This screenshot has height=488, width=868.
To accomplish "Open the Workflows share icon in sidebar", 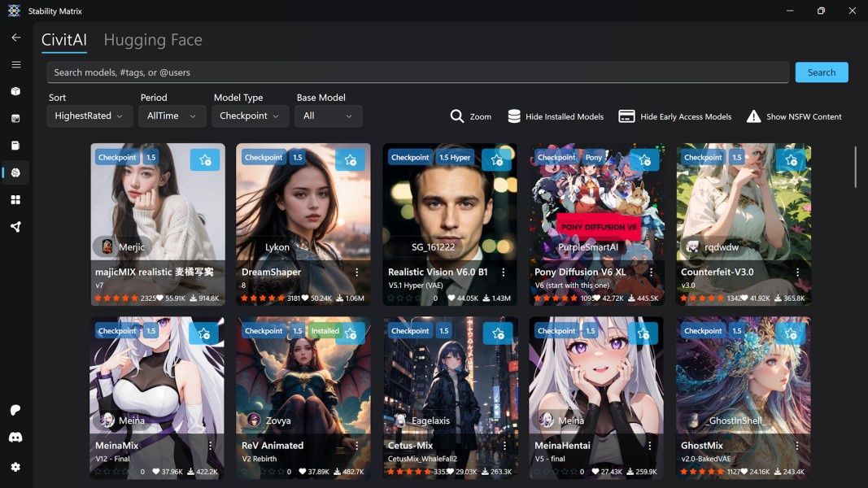I will [x=16, y=227].
